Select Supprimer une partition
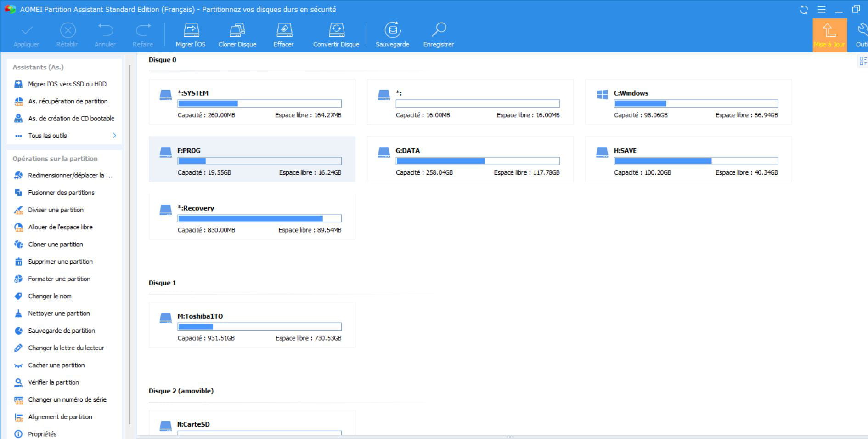Image resolution: width=868 pixels, height=439 pixels. tap(64, 262)
